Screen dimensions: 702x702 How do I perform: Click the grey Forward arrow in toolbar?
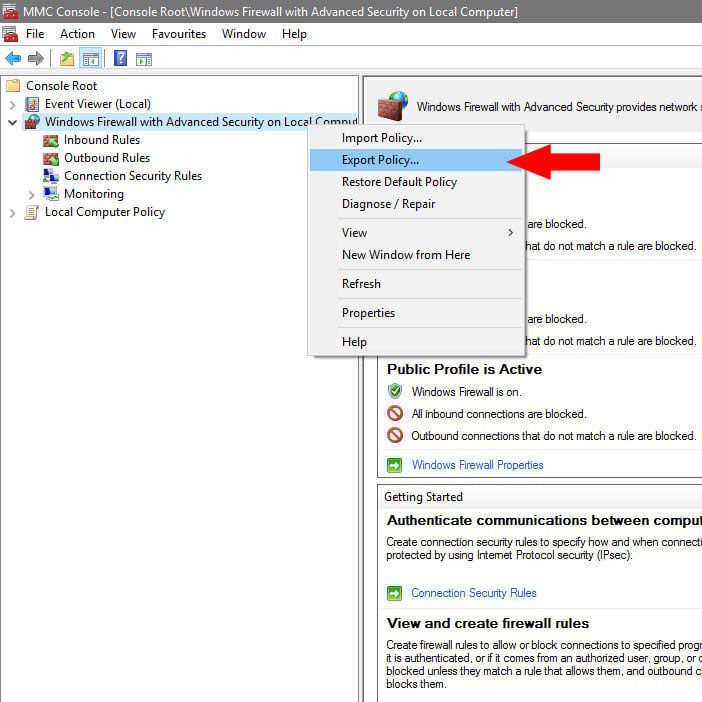click(x=36, y=59)
